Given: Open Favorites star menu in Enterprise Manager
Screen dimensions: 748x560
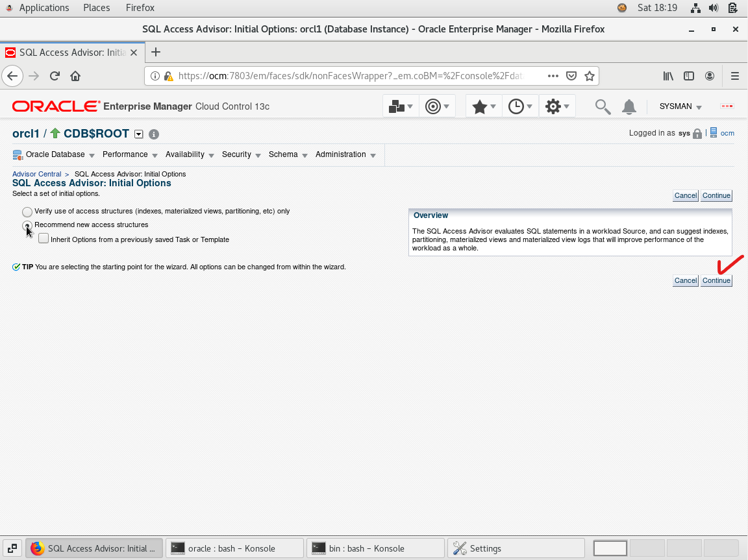Looking at the screenshot, I should tap(484, 106).
